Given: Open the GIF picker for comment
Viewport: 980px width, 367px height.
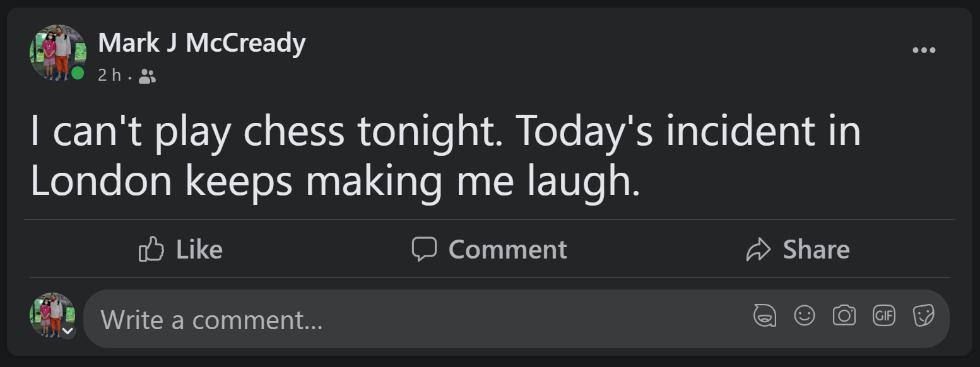Looking at the screenshot, I should point(884,315).
